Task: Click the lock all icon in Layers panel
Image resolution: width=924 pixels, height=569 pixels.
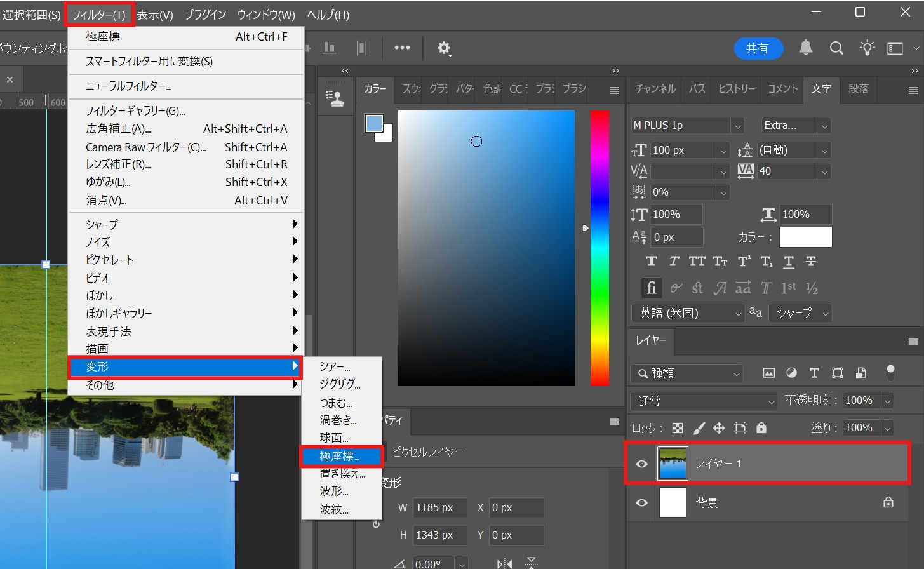Action: pos(761,428)
